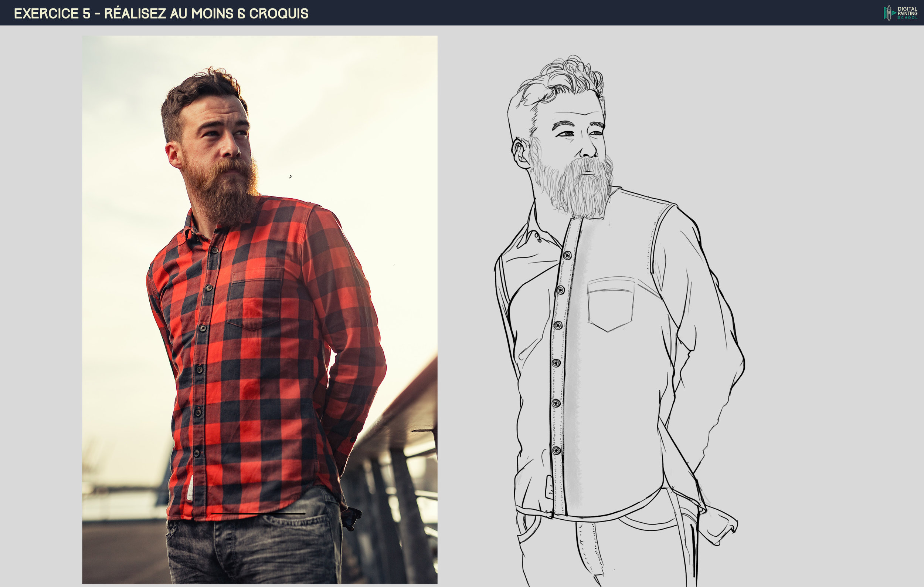Click the sunglasses hanging from the photo pocket
This screenshot has width=924, height=587.
352,518
